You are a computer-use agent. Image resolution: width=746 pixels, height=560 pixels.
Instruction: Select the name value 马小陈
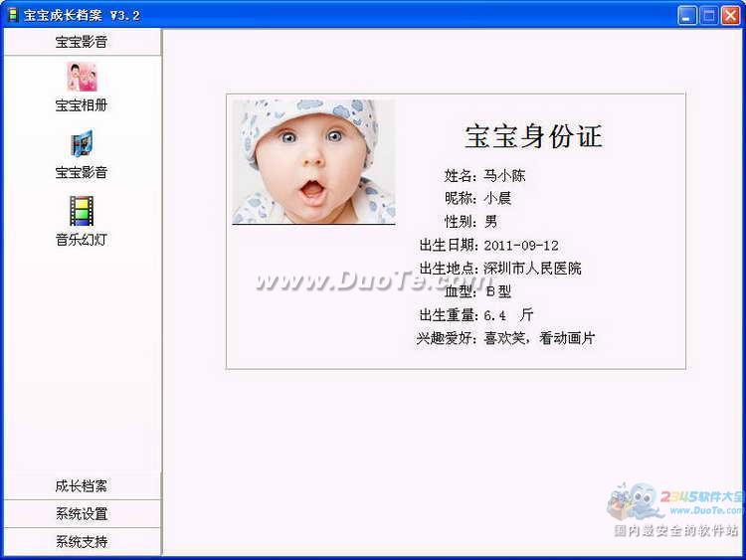pos(504,176)
